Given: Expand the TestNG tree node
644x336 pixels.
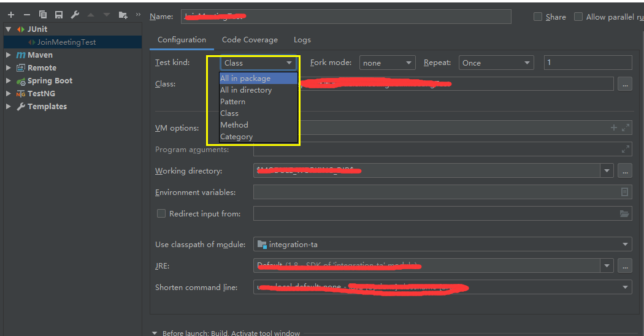Looking at the screenshot, I should [8, 93].
